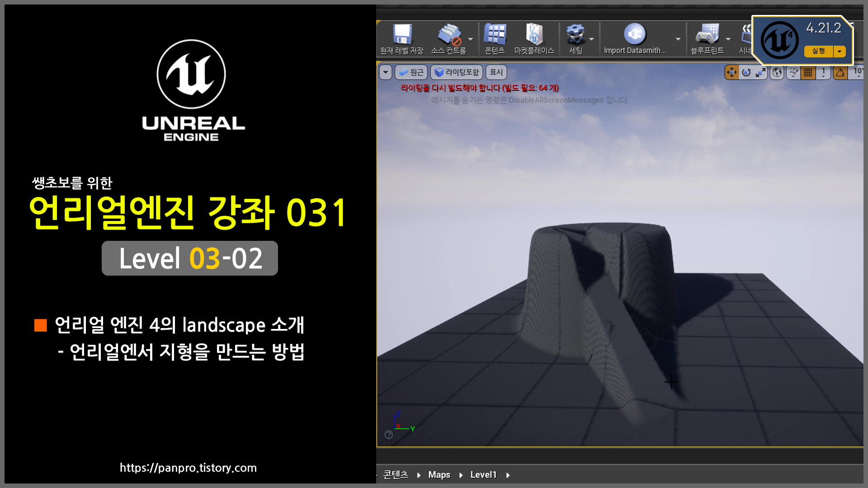Viewport: 868px width, 488px height.
Task: Toggle rotation angle snapping triangle
Action: 840,72
